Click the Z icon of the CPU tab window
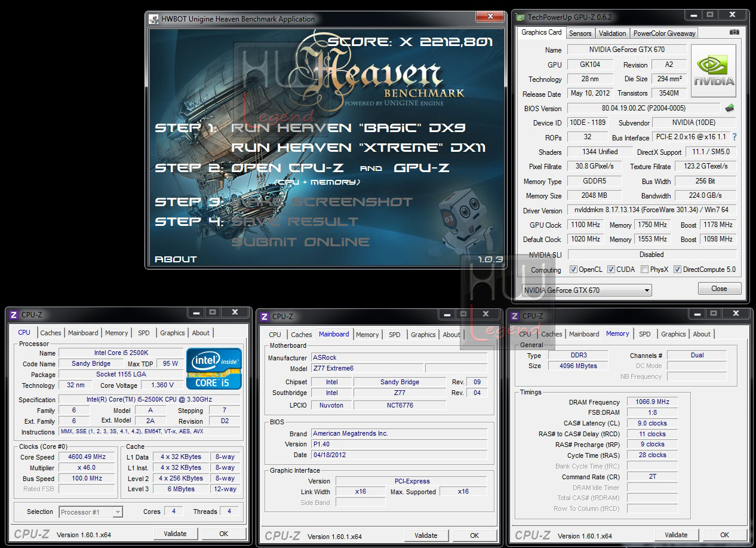This screenshot has height=548, width=756. (14, 314)
